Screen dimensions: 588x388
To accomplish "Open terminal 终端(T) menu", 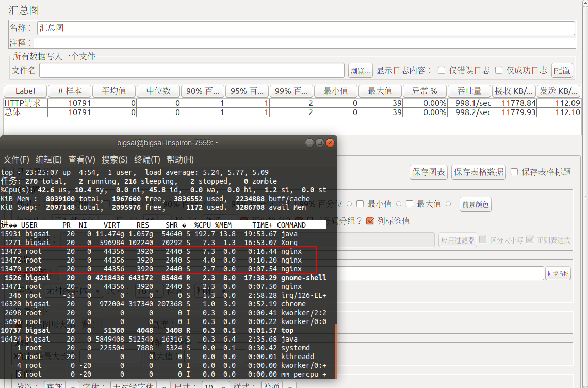I will (147, 159).
